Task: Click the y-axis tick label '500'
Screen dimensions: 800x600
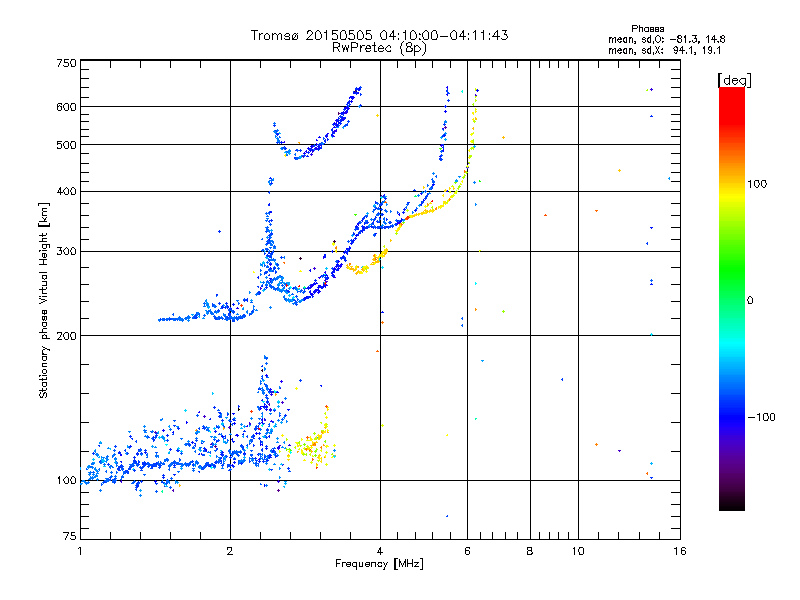Action: pos(66,145)
